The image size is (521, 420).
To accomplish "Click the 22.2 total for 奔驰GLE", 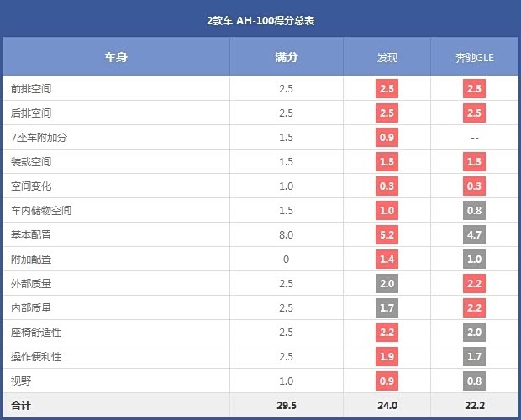I will (x=475, y=406).
